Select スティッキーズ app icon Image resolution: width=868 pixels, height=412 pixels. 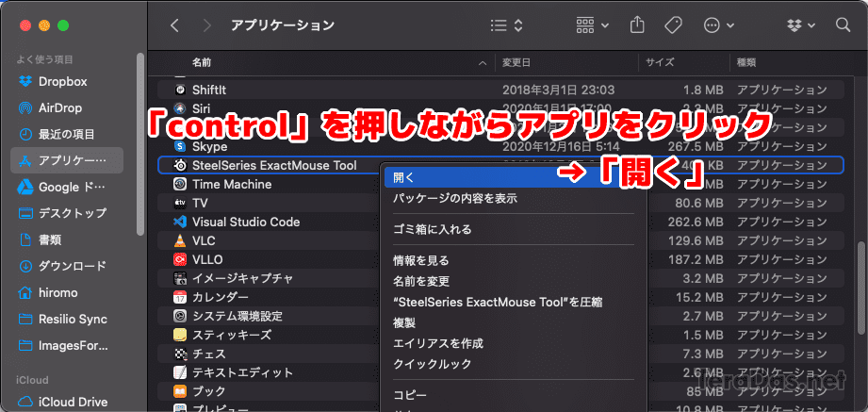coord(180,335)
